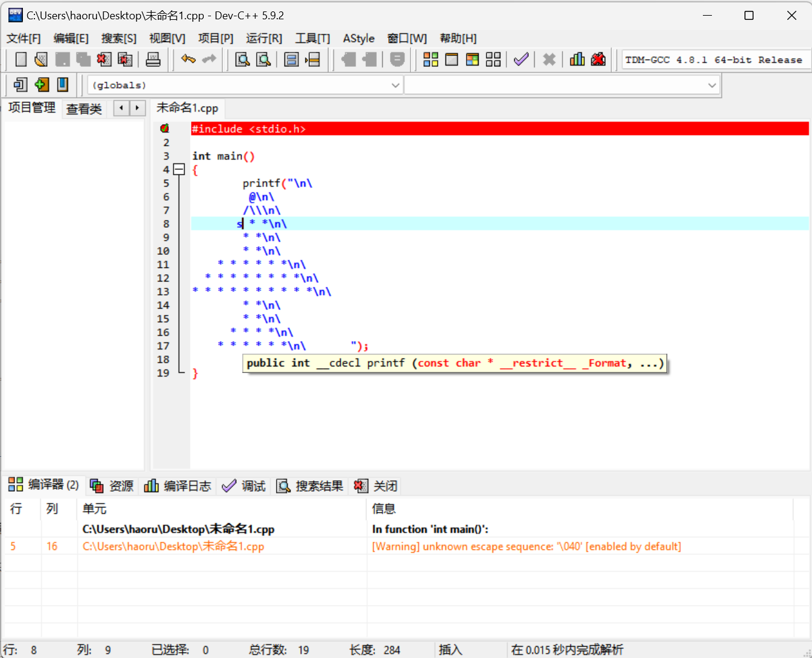This screenshot has width=812, height=658.
Task: Switch to the 资源 bottom tab
Action: (x=112, y=486)
